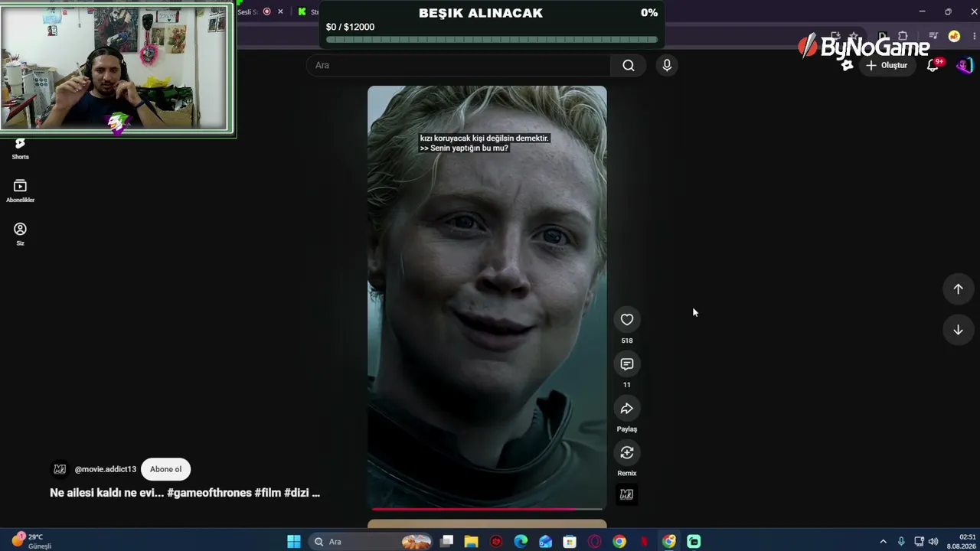980x551 pixels.
Task: Open Shorts in the sidebar
Action: tap(20, 148)
